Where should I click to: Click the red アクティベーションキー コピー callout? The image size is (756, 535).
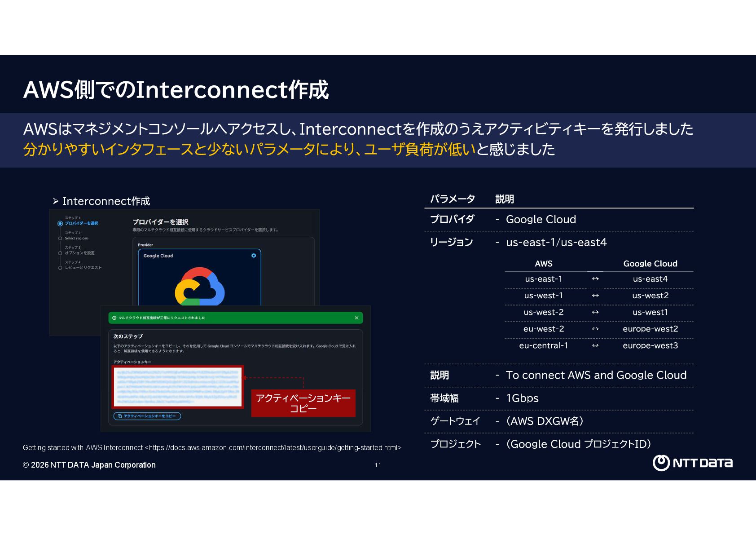click(x=303, y=403)
